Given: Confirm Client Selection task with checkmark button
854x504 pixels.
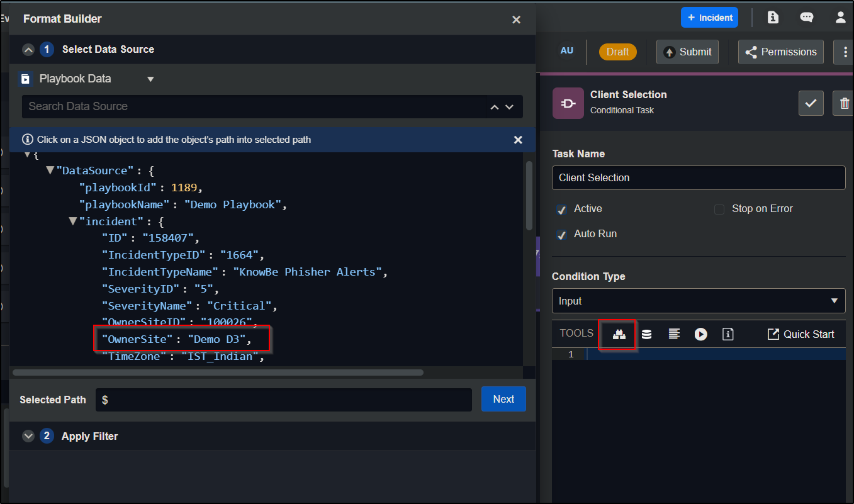Looking at the screenshot, I should coord(811,103).
